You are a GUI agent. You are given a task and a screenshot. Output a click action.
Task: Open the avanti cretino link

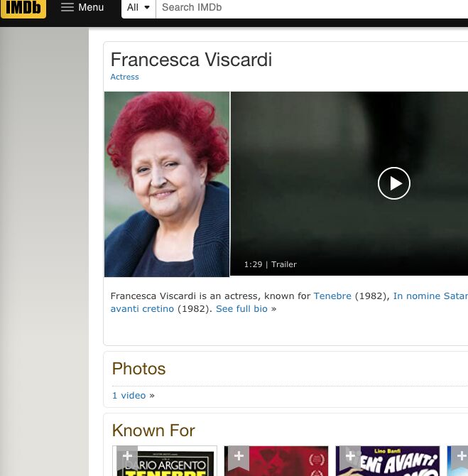[142, 309]
